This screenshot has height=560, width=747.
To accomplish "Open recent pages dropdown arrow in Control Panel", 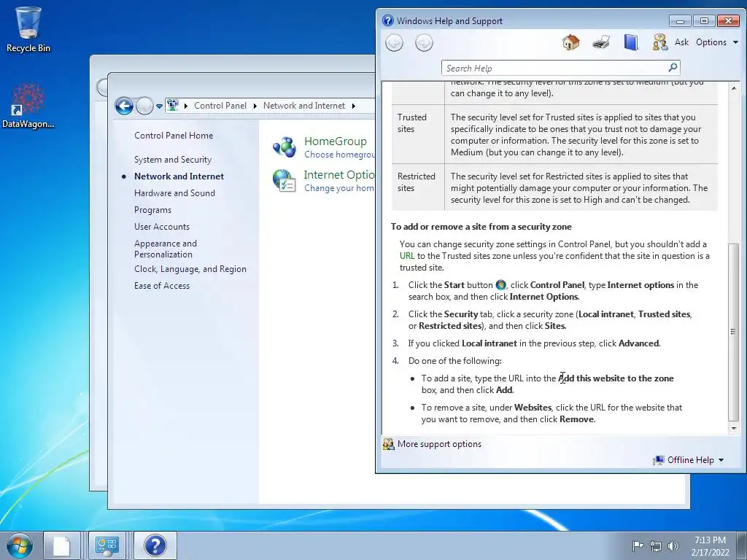I will click(x=159, y=106).
